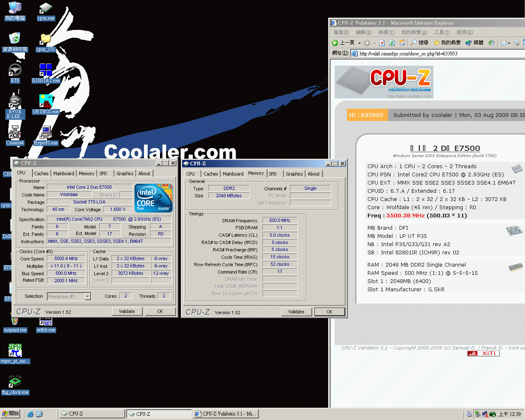Click the Mail envelope toolbar icon
The image size is (525, 420).
[504, 43]
